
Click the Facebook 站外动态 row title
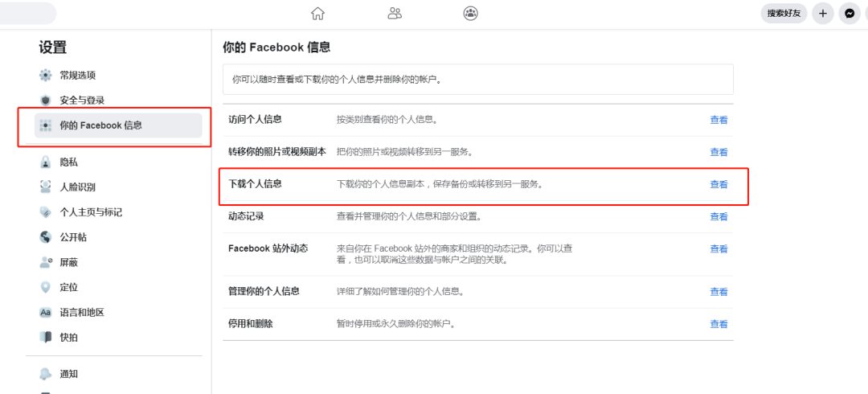pos(268,248)
